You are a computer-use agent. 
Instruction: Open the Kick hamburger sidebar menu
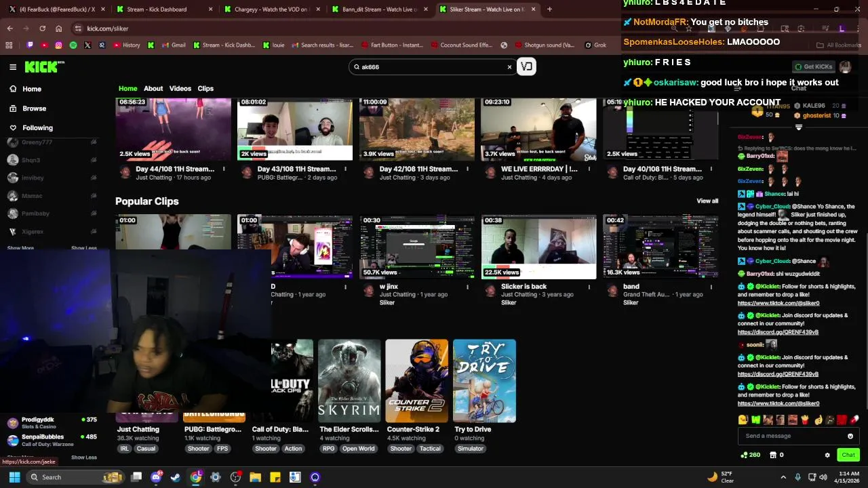(x=13, y=67)
